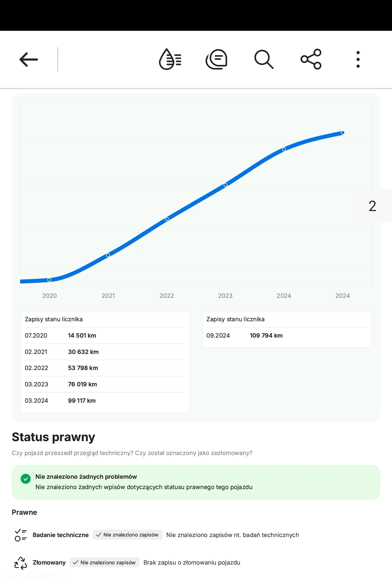
Task: Select the final 2024 mileage data point
Action: [343, 133]
